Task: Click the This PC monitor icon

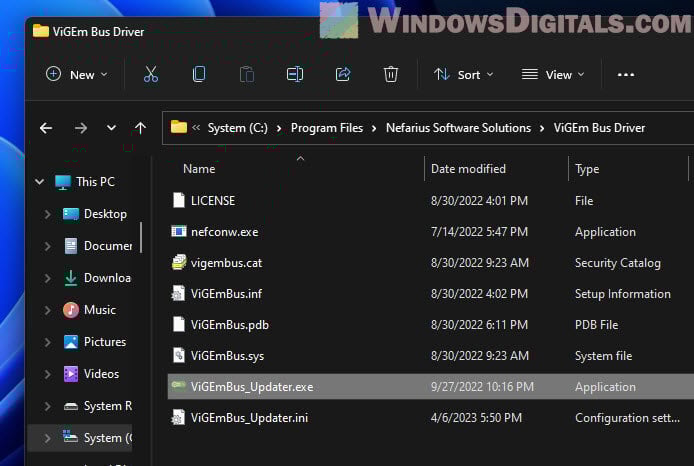Action: pos(63,182)
